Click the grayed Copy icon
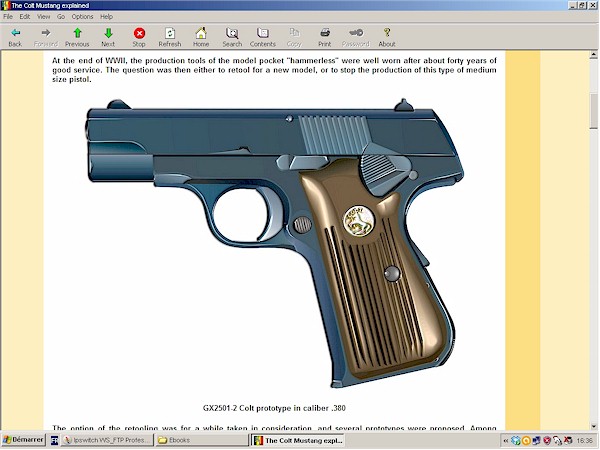 pyautogui.click(x=294, y=33)
